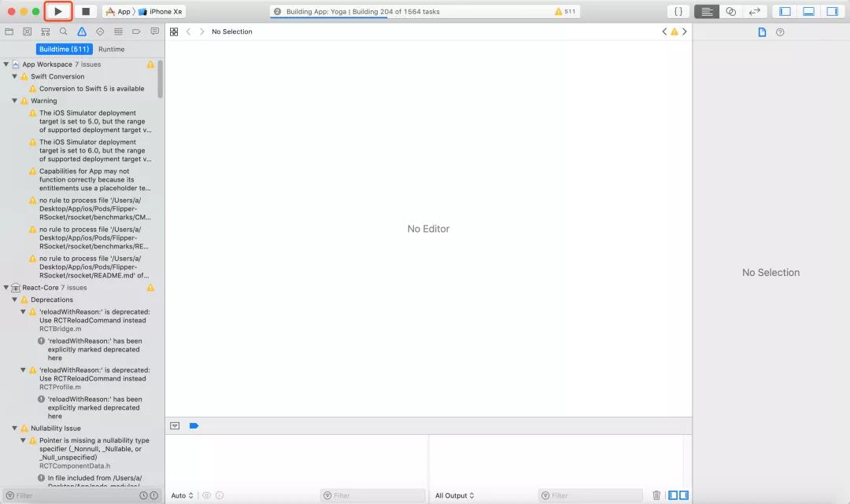Toggle recently modified issues filter
The image size is (850, 504).
[144, 495]
